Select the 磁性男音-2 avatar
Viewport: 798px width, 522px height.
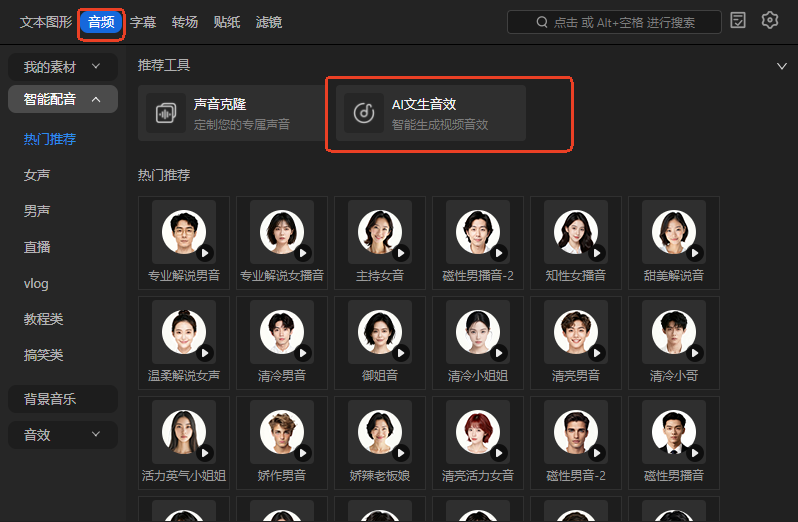pyautogui.click(x=576, y=432)
